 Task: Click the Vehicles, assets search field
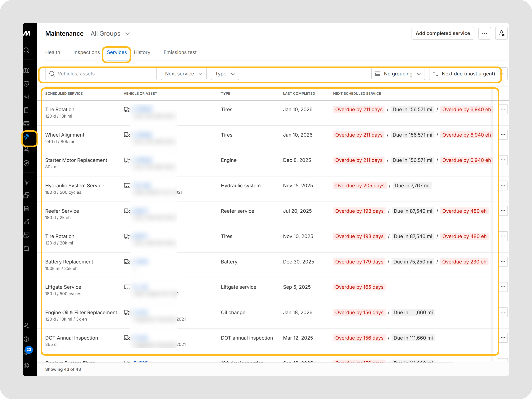tap(101, 74)
